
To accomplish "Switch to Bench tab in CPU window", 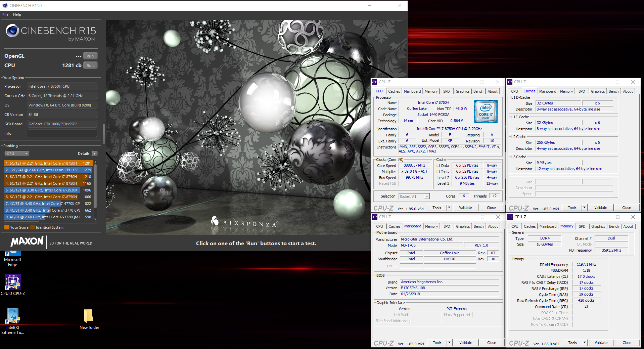I will pyautogui.click(x=478, y=91).
